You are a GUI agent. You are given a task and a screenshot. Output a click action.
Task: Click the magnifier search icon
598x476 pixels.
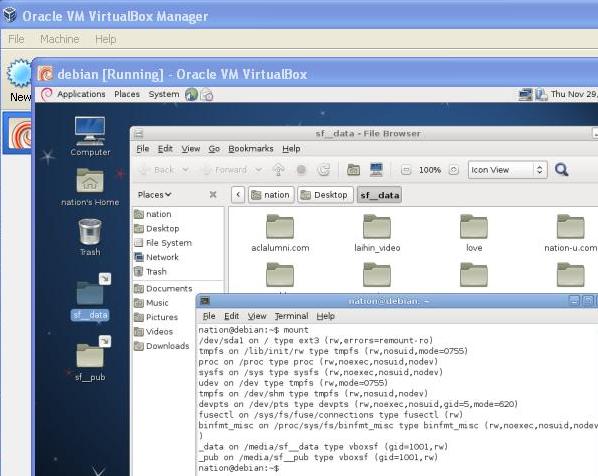point(561,169)
